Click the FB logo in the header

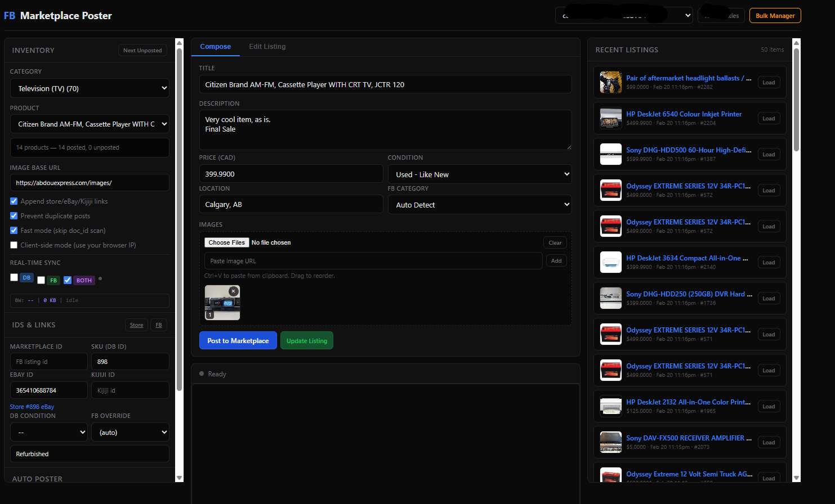(x=10, y=16)
